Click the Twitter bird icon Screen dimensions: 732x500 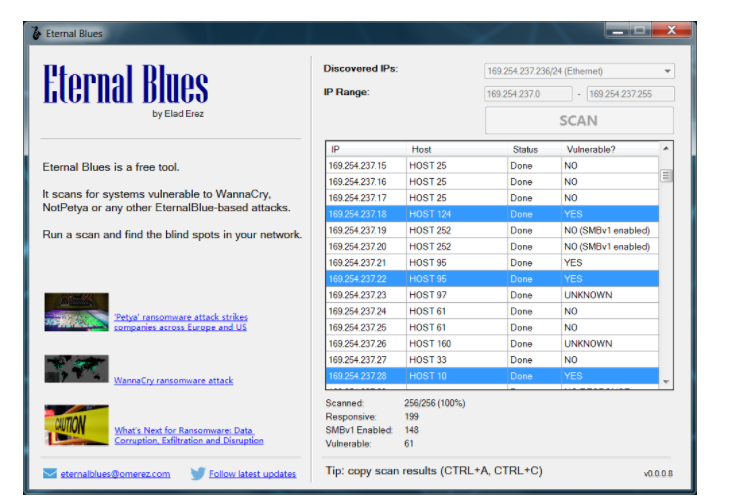[197, 473]
